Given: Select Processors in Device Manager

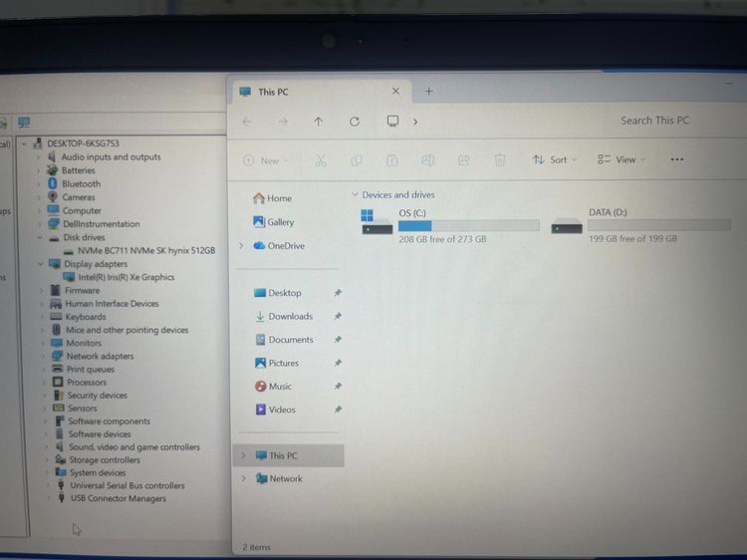Looking at the screenshot, I should 87,383.
